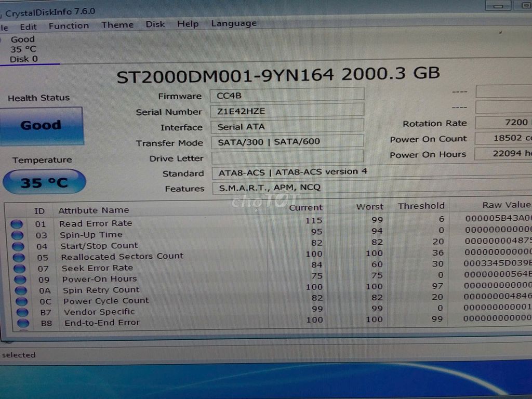This screenshot has height=399, width=532.
Task: Open the Function menu
Action: click(x=69, y=26)
